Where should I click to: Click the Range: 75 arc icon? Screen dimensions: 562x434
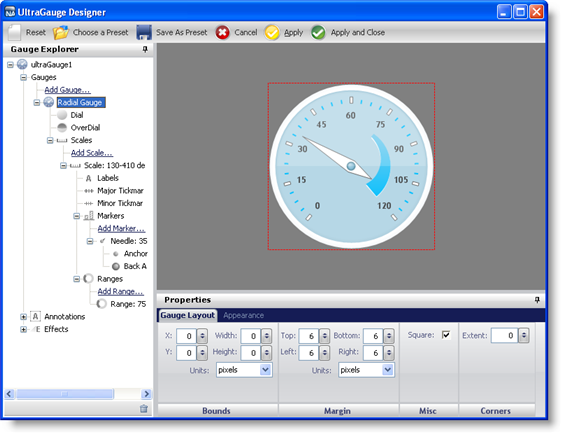[101, 304]
